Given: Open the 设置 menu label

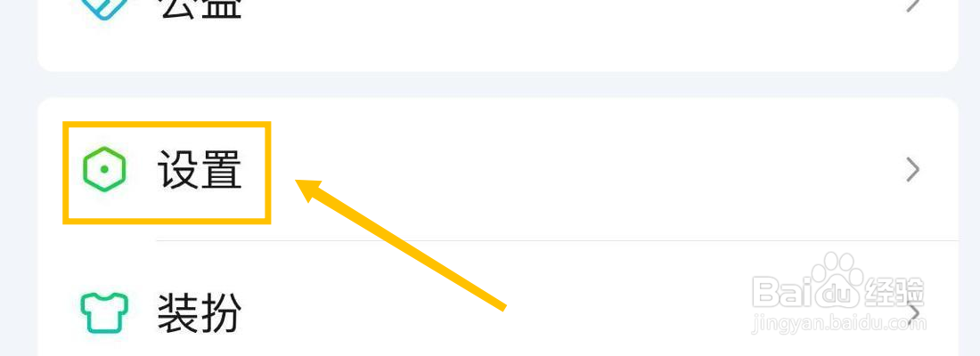Looking at the screenshot, I should [200, 169].
